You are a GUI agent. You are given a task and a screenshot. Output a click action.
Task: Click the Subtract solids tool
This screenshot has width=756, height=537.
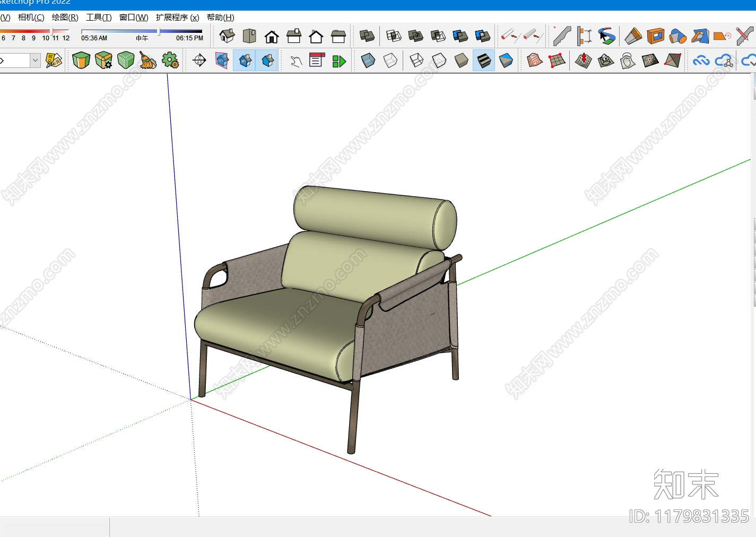(x=438, y=36)
